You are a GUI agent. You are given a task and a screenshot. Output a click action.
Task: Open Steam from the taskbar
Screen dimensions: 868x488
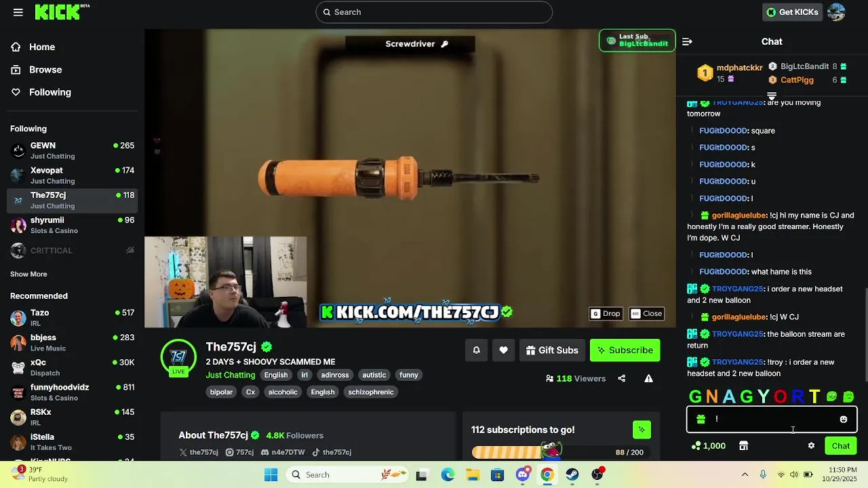click(x=572, y=475)
